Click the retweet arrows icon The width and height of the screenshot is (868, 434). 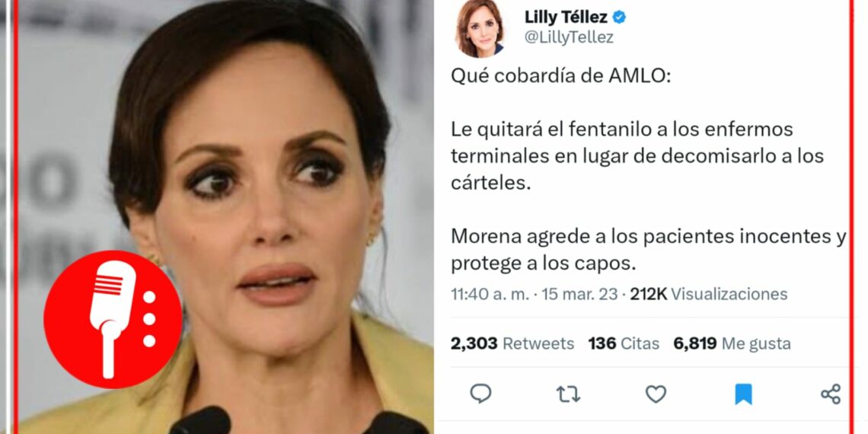(x=568, y=394)
